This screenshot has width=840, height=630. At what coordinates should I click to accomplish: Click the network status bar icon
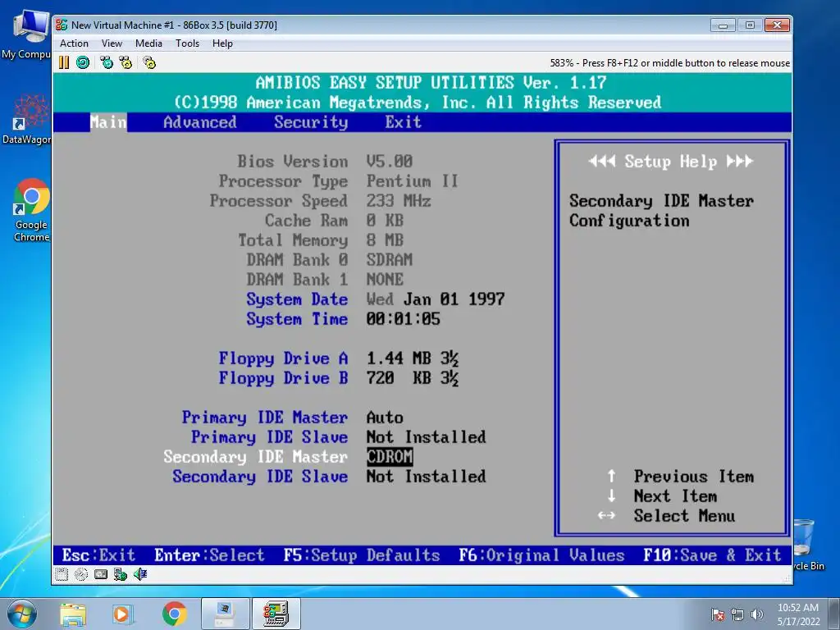(x=120, y=574)
